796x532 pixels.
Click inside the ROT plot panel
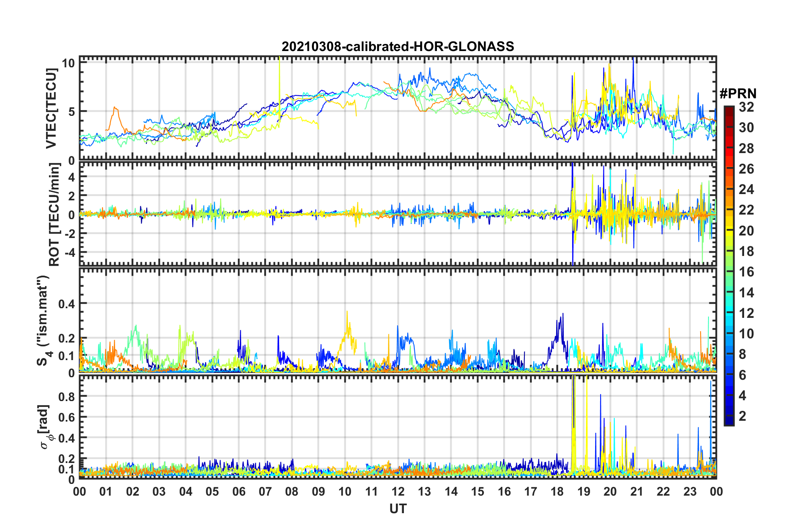pos(398,214)
